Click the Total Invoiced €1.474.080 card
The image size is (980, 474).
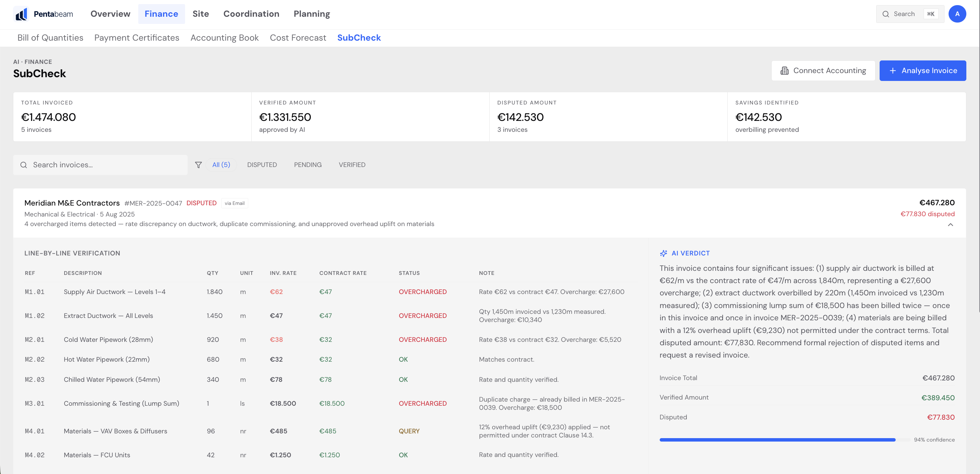point(132,117)
